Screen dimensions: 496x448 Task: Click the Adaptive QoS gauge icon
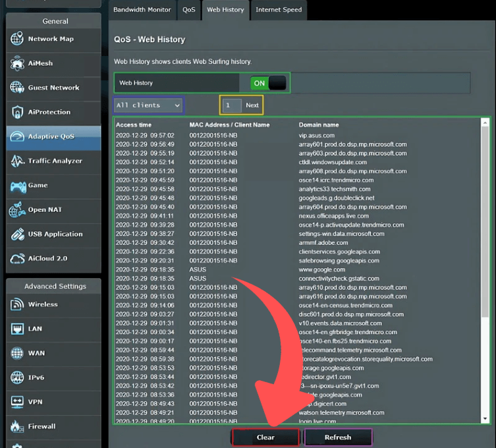[17, 136]
